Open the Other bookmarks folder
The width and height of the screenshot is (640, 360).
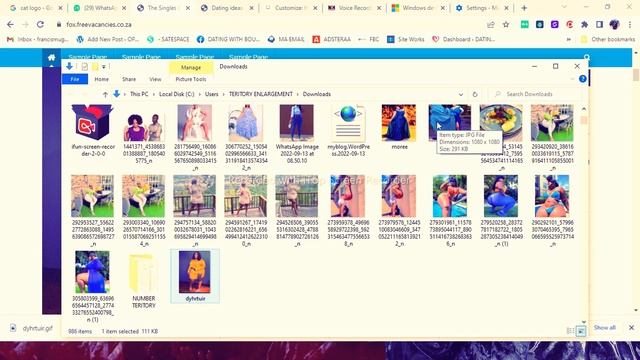[x=608, y=40]
